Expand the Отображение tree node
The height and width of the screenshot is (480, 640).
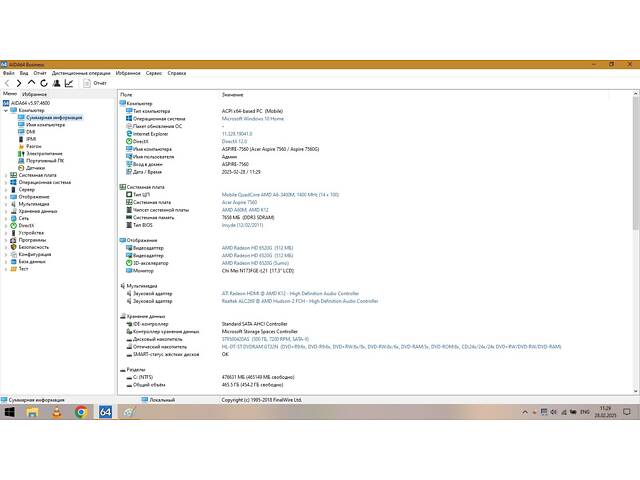tap(6, 197)
